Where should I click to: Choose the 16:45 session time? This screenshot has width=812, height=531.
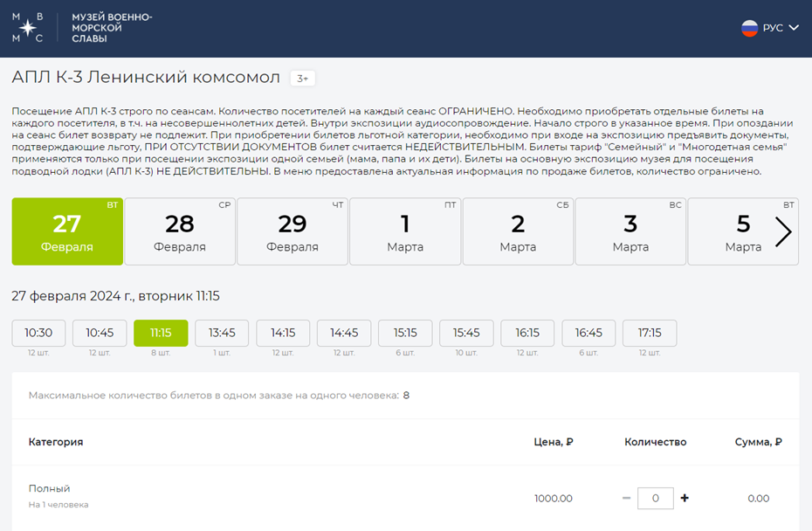(588, 333)
